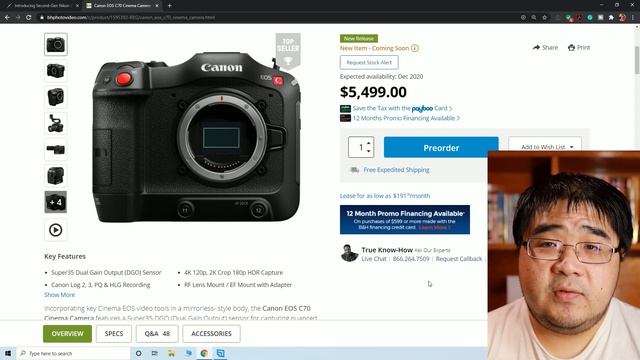Open the Chrome extensions puzzle icon
640x360 pixels.
pyautogui.click(x=611, y=18)
